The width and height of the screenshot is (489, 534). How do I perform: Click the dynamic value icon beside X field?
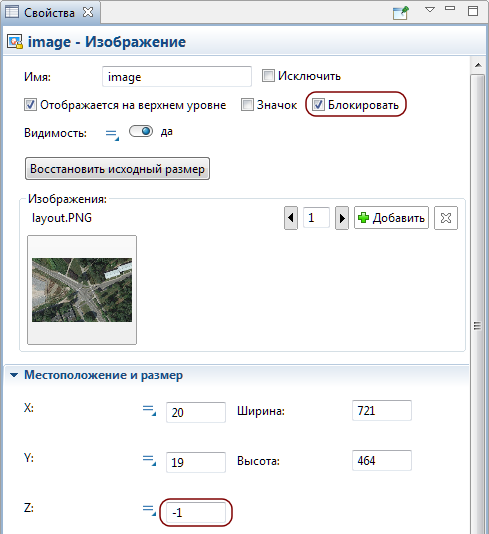tap(149, 410)
